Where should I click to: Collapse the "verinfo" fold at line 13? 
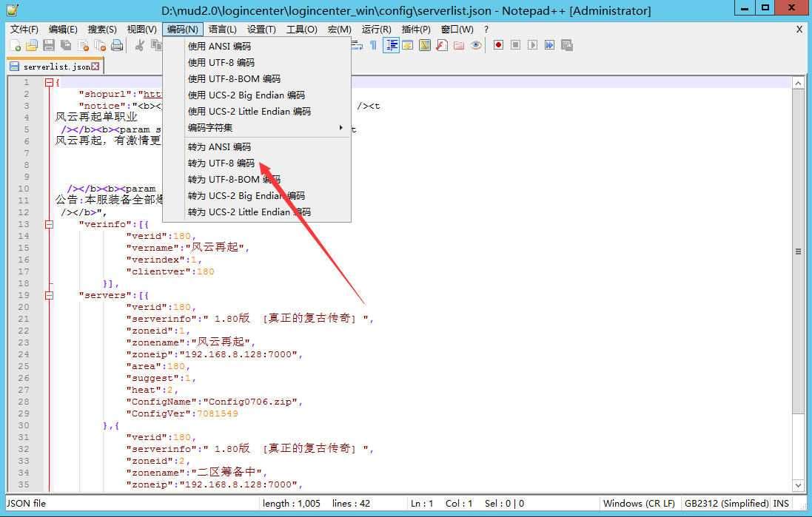click(49, 224)
